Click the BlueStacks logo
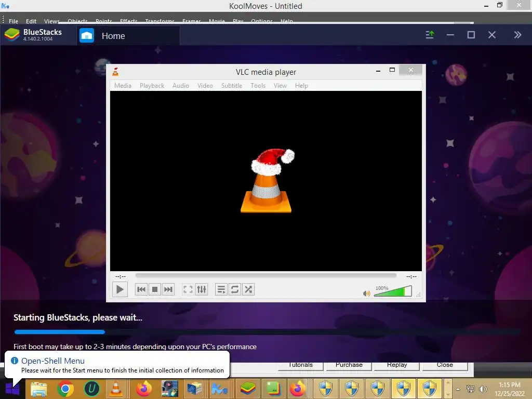Screen dimensions: 532x399 point(12,35)
